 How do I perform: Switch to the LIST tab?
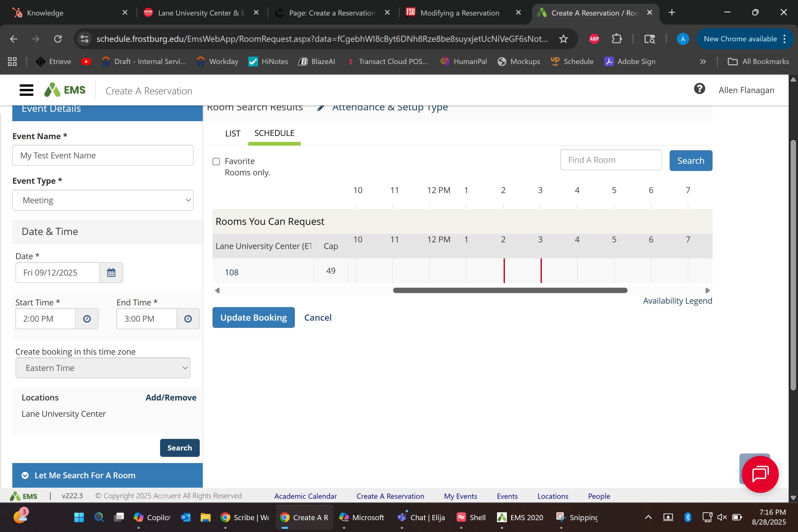[233, 134]
